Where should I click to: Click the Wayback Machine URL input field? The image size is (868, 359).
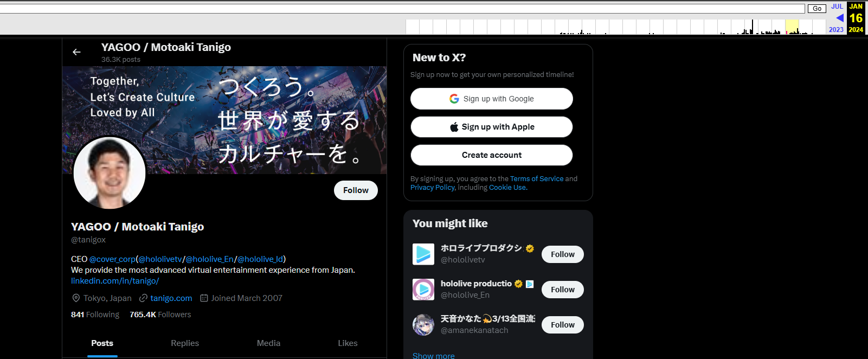pos(402,9)
